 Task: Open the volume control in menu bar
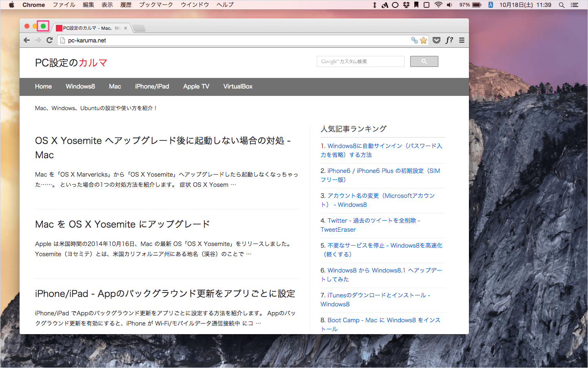449,5
